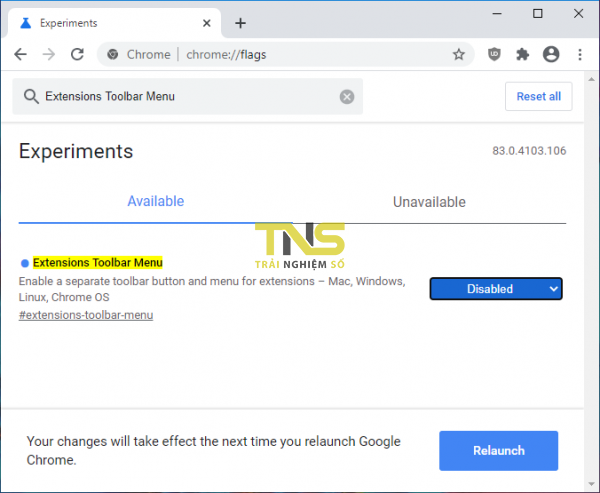Maximize the Chrome window

[x=538, y=14]
